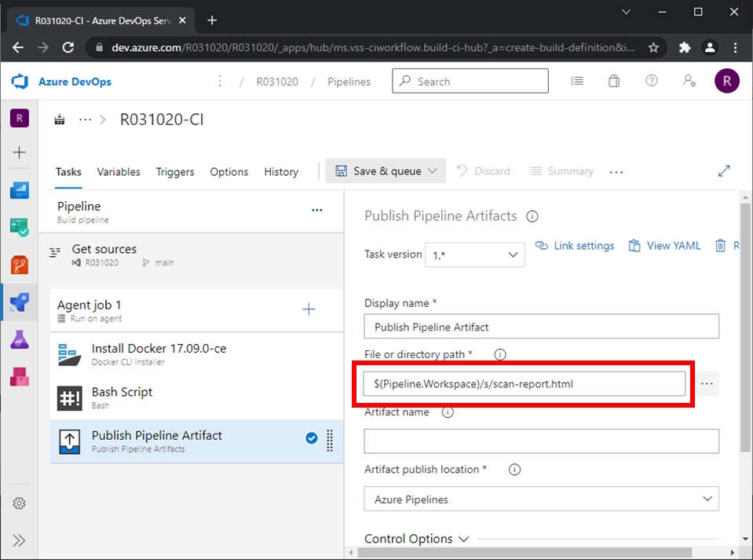The image size is (753, 560).
Task: Toggle the Publish Pipeline Artifact task checkmark
Action: (x=312, y=438)
